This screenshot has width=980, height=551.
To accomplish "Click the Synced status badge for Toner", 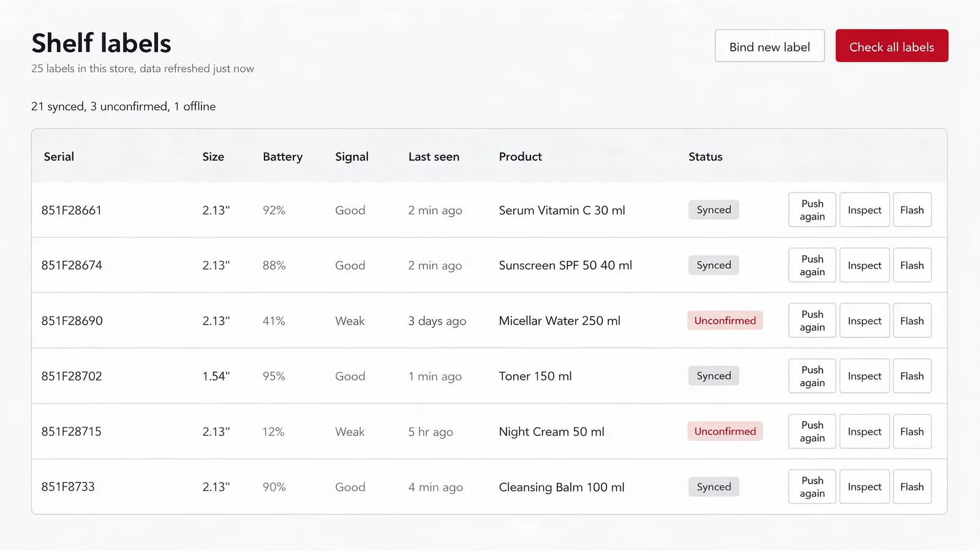I will point(714,376).
